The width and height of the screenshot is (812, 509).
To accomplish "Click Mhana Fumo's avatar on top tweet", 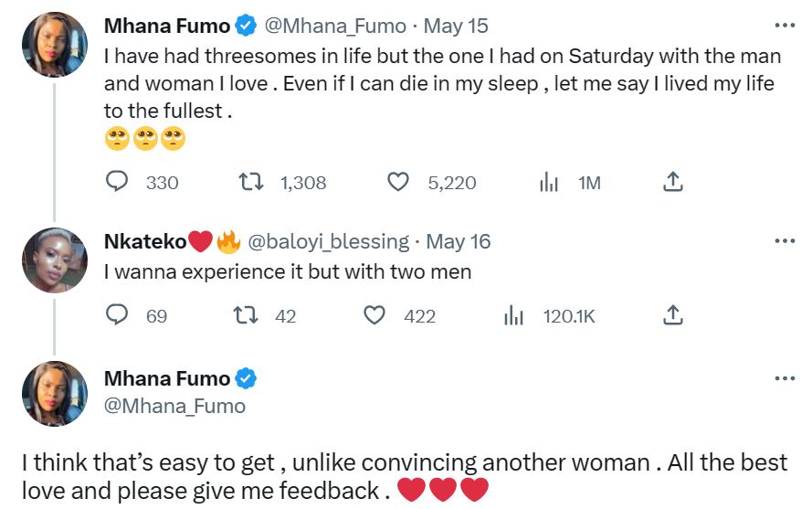I will click(x=55, y=46).
